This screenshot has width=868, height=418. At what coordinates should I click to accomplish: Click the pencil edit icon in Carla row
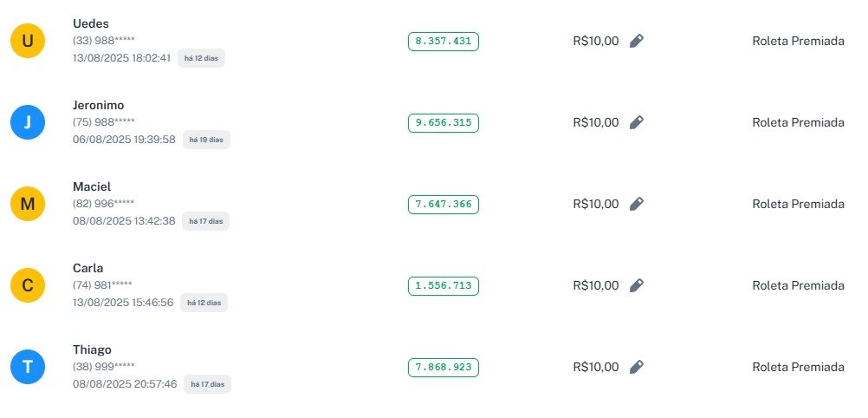[637, 285]
